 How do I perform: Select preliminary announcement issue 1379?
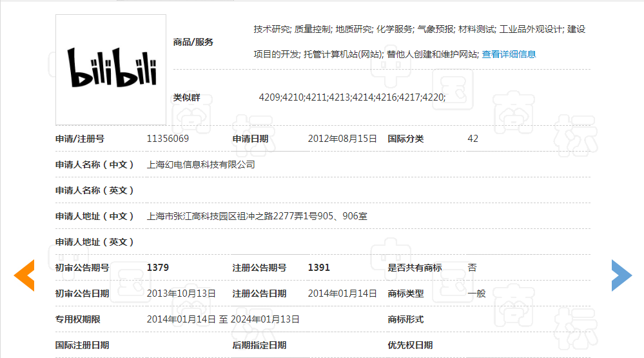point(158,268)
